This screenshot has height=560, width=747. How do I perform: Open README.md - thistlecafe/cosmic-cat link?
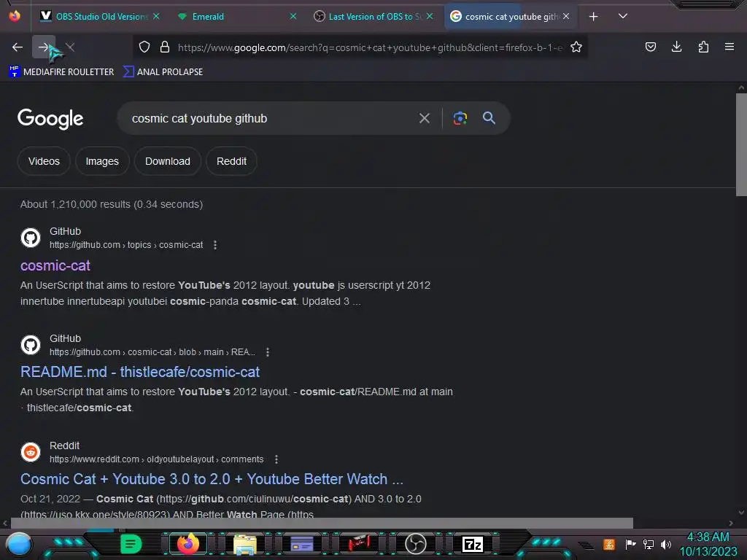pyautogui.click(x=140, y=372)
